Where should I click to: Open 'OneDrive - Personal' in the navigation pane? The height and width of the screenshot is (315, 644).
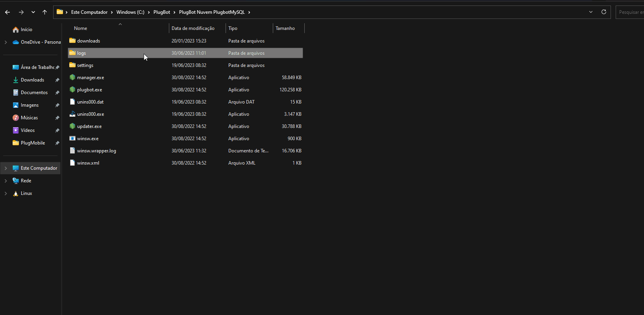41,42
